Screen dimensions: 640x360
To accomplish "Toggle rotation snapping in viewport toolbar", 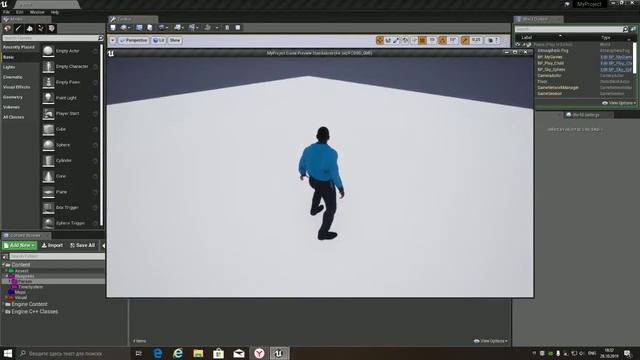I will 442,40.
